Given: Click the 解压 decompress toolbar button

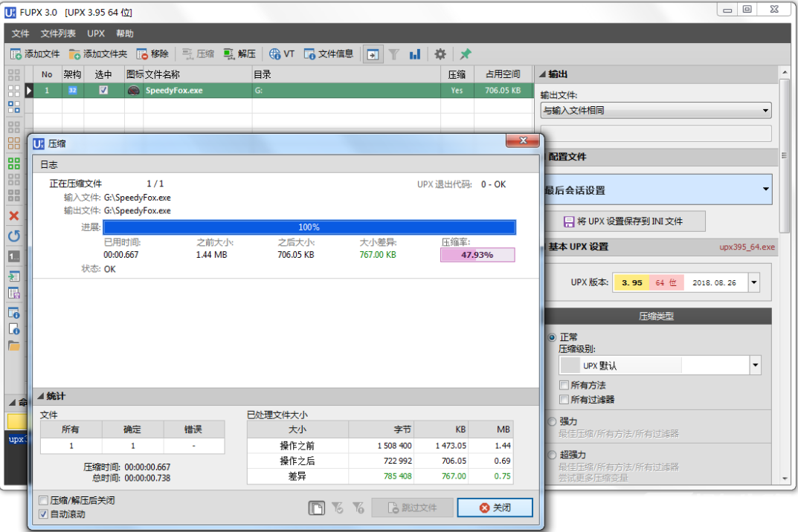Looking at the screenshot, I should click(239, 54).
